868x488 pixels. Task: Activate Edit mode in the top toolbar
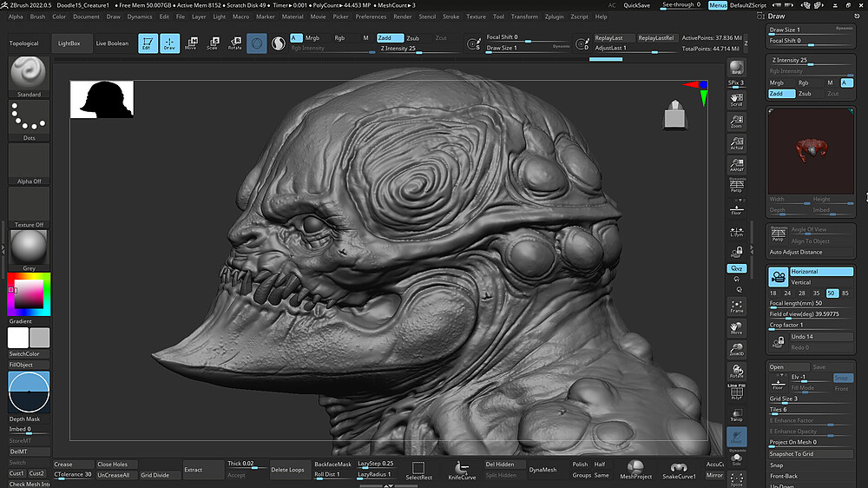148,43
